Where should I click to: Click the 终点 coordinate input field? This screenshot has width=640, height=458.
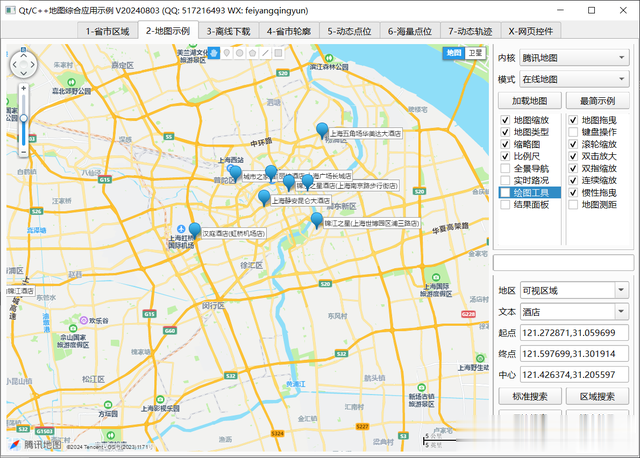(x=574, y=354)
